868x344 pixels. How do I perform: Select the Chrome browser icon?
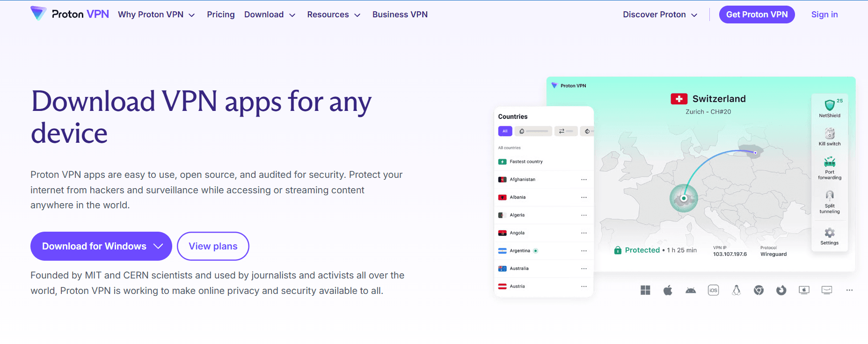click(759, 291)
